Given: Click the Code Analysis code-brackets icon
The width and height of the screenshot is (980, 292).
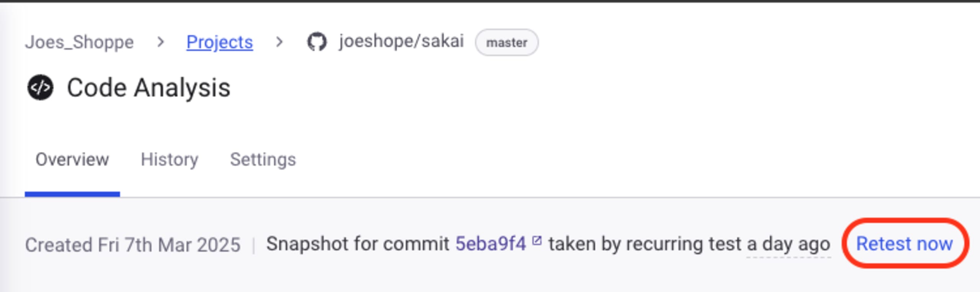Looking at the screenshot, I should click(40, 88).
